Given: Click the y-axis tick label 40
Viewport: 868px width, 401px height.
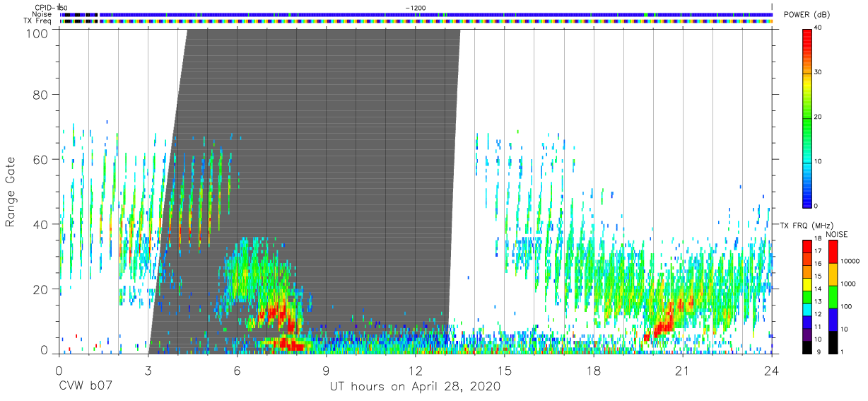Looking at the screenshot, I should (x=41, y=224).
